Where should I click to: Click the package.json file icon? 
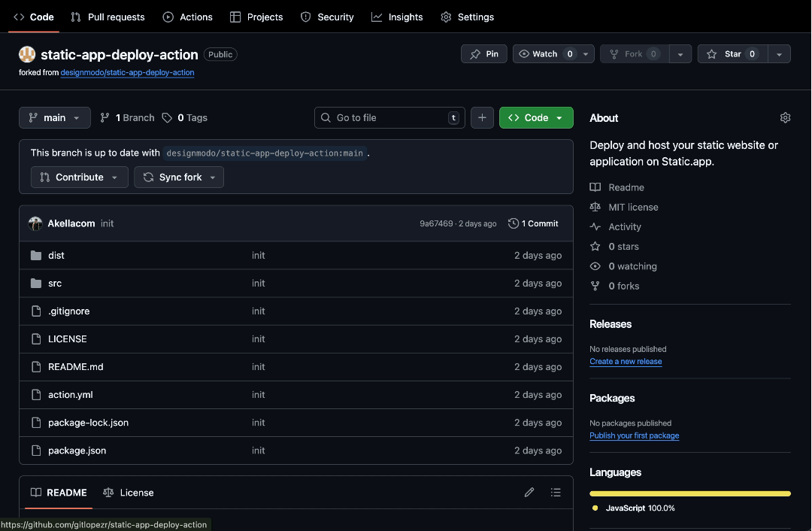point(36,451)
